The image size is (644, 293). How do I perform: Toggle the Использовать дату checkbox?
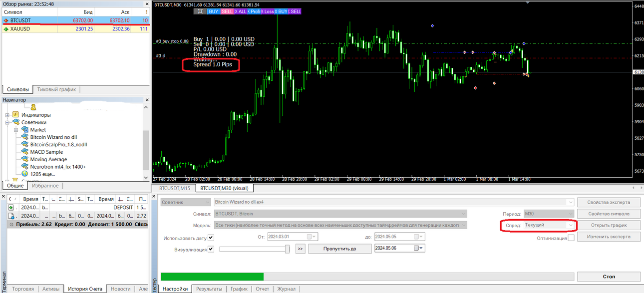pos(211,238)
